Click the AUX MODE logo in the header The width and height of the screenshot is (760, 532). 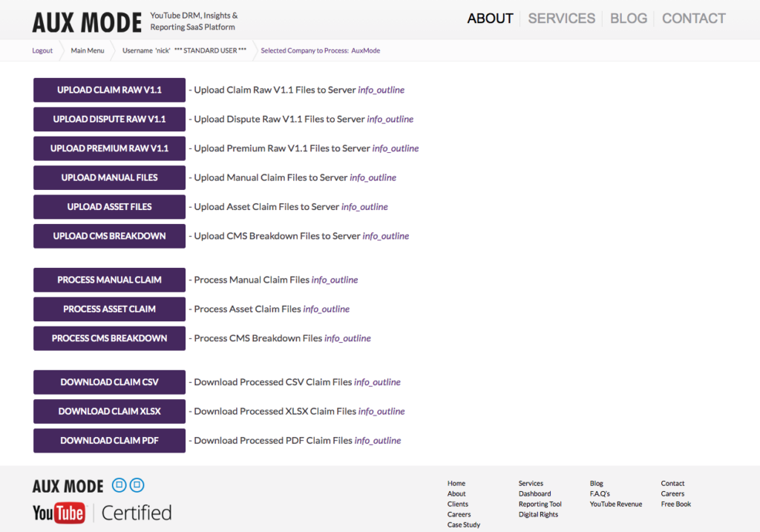click(88, 22)
